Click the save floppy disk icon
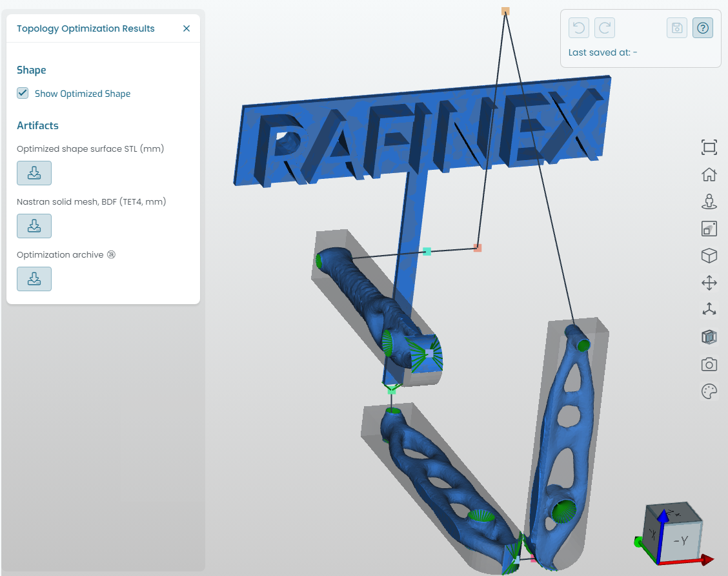This screenshot has width=728, height=576. click(676, 28)
